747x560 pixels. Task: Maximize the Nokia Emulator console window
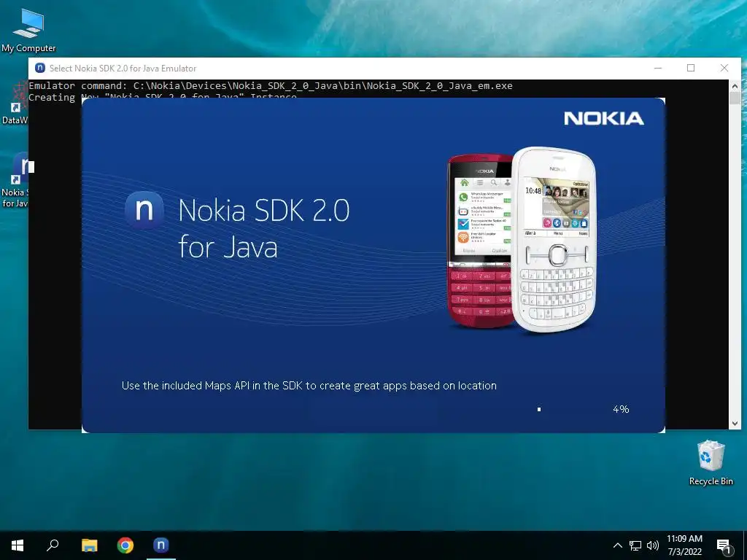pos(691,68)
